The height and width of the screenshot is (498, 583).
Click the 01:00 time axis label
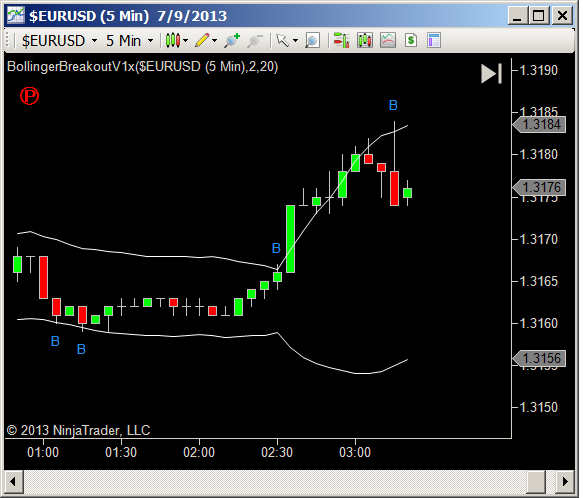pyautogui.click(x=43, y=452)
